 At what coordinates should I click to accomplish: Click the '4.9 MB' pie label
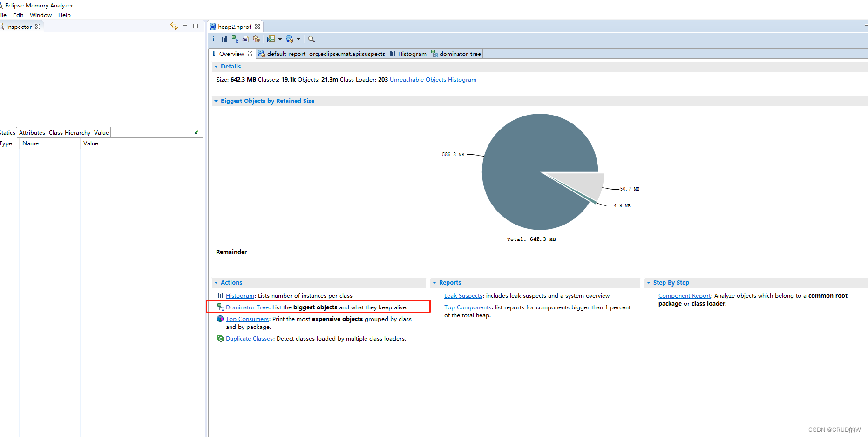[x=622, y=206]
